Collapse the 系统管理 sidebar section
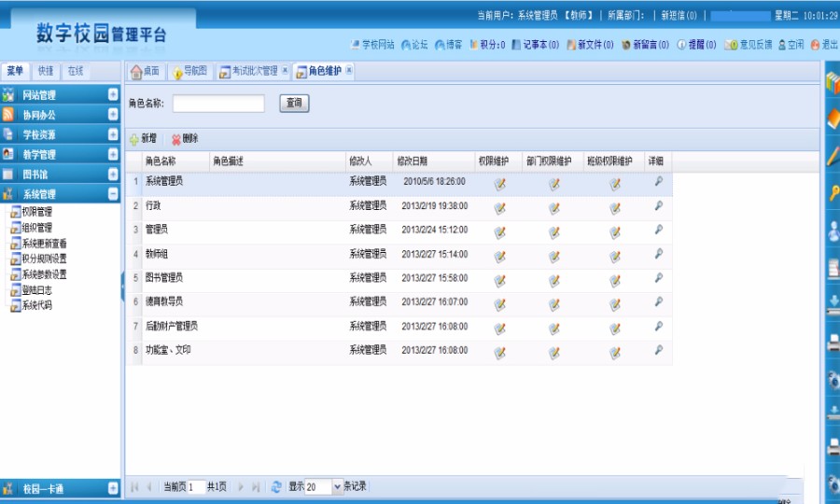The height and width of the screenshot is (504, 840). pyautogui.click(x=113, y=194)
